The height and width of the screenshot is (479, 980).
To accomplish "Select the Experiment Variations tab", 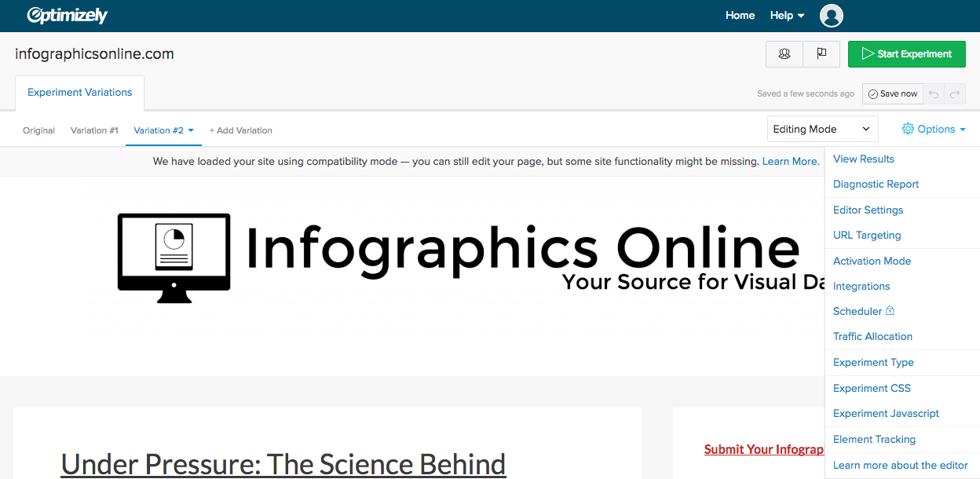I will click(80, 93).
